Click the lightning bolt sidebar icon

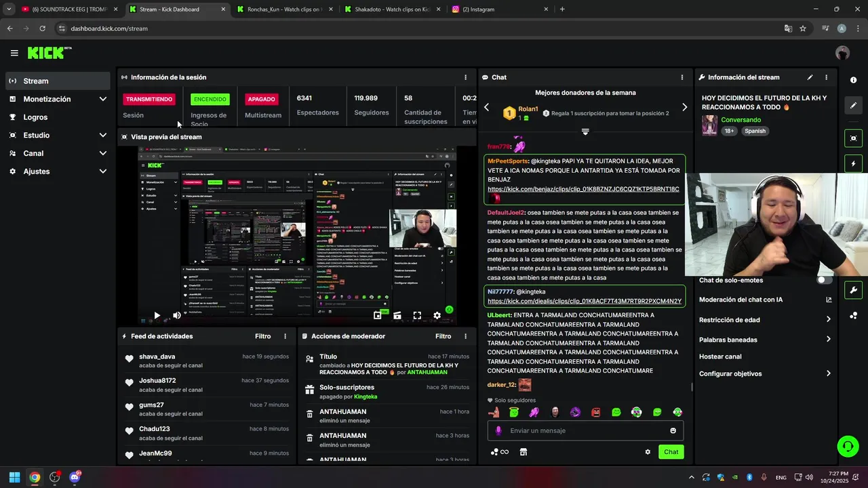[853, 163]
